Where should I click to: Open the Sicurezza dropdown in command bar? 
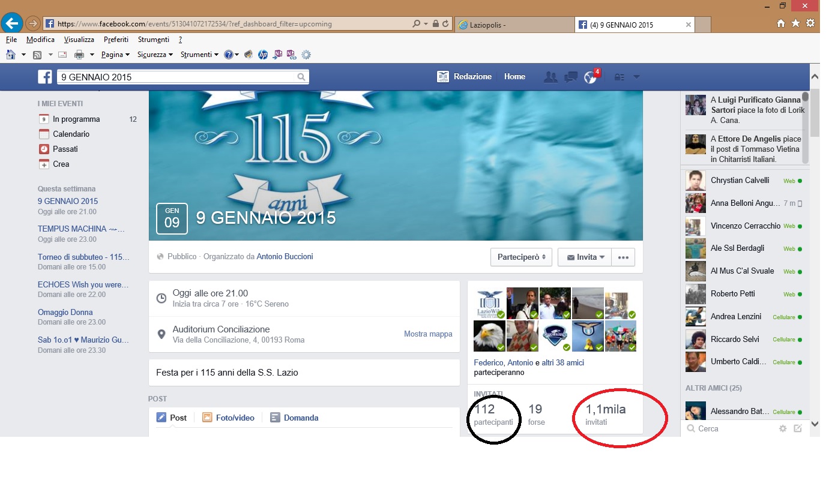[155, 55]
